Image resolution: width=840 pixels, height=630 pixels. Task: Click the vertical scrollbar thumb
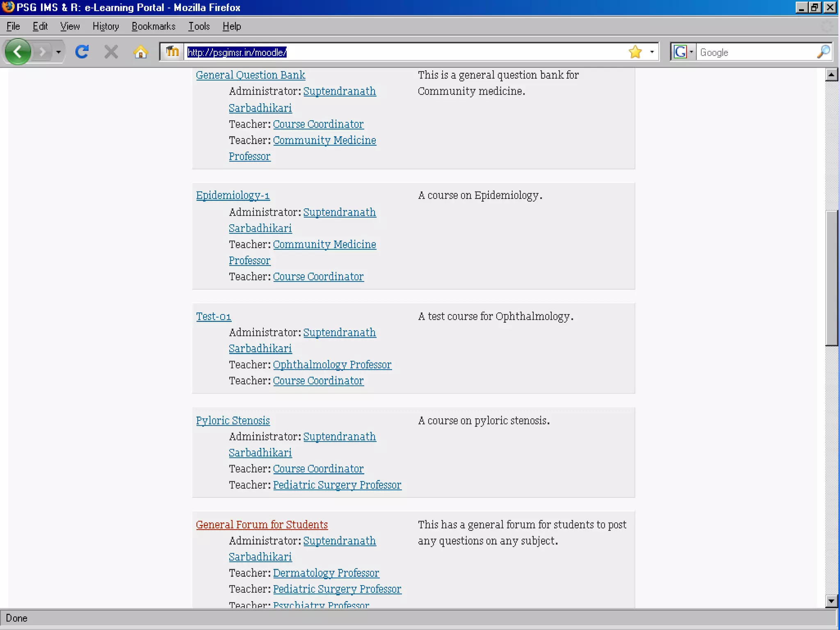(x=831, y=278)
